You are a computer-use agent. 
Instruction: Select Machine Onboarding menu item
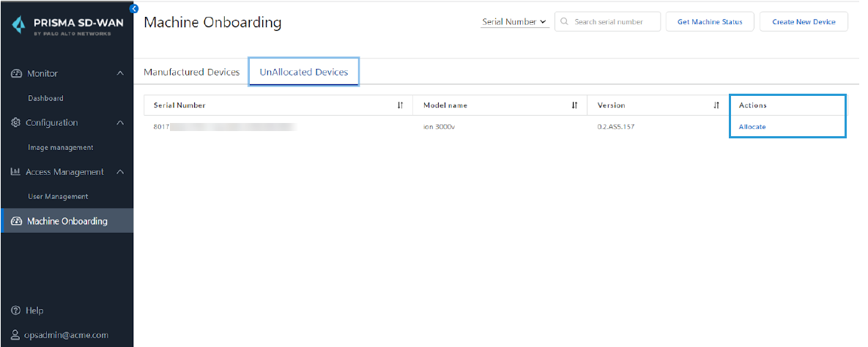(67, 221)
